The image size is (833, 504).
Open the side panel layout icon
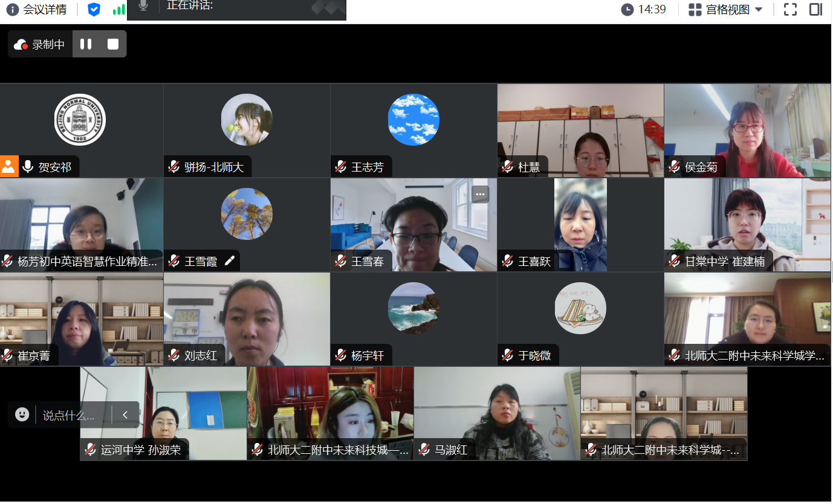[816, 10]
